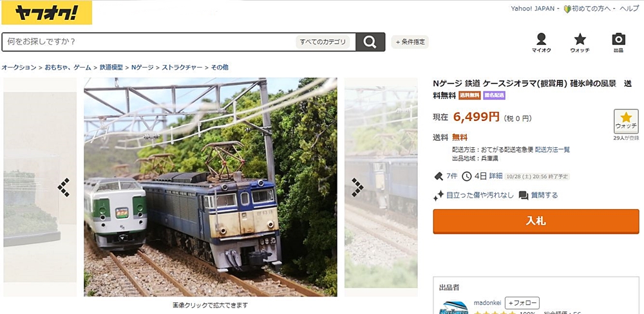Click the ヘルプ link in header
The width and height of the screenshot is (644, 314).
click(x=629, y=8)
